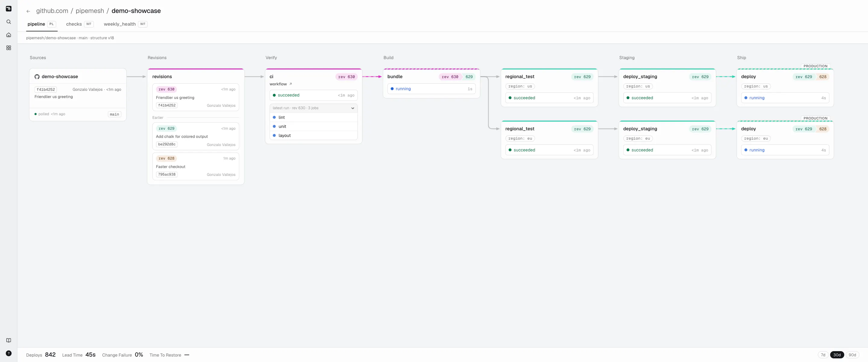Select rev 629 Add chalk revision entry
Viewport: 868px width, 362px height.
[195, 136]
